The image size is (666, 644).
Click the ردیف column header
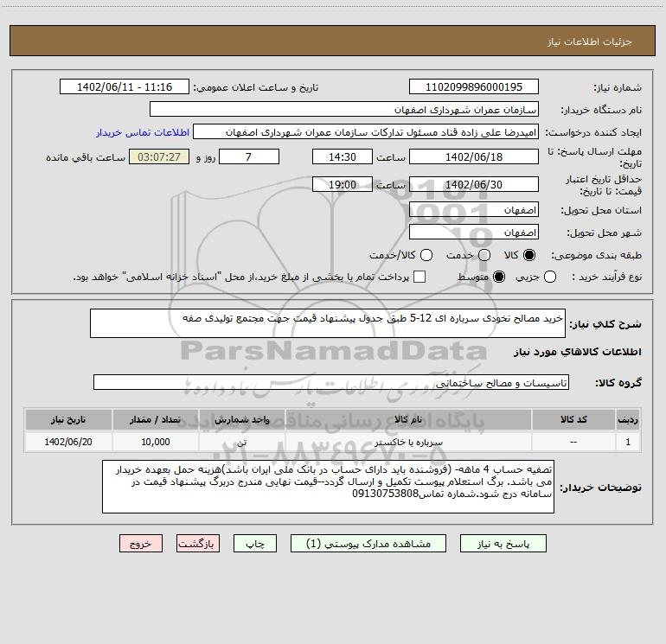(628, 419)
